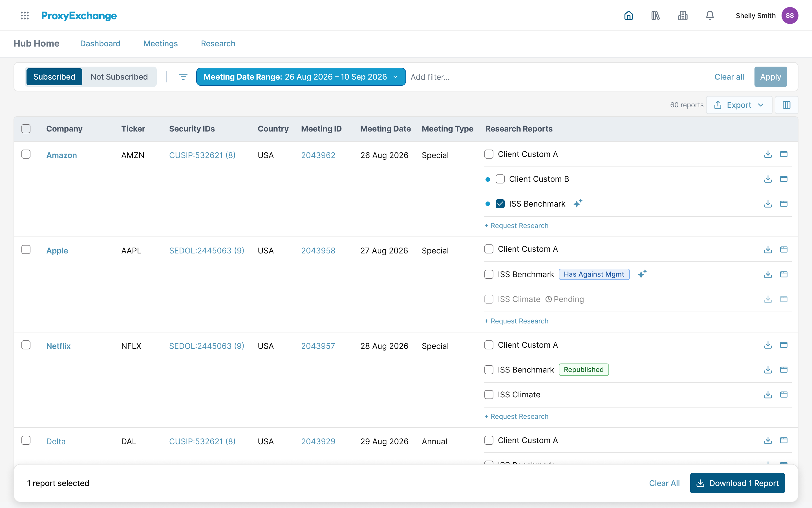This screenshot has width=812, height=508.
Task: Download Amazon ISS Benchmark report
Action: (768, 204)
